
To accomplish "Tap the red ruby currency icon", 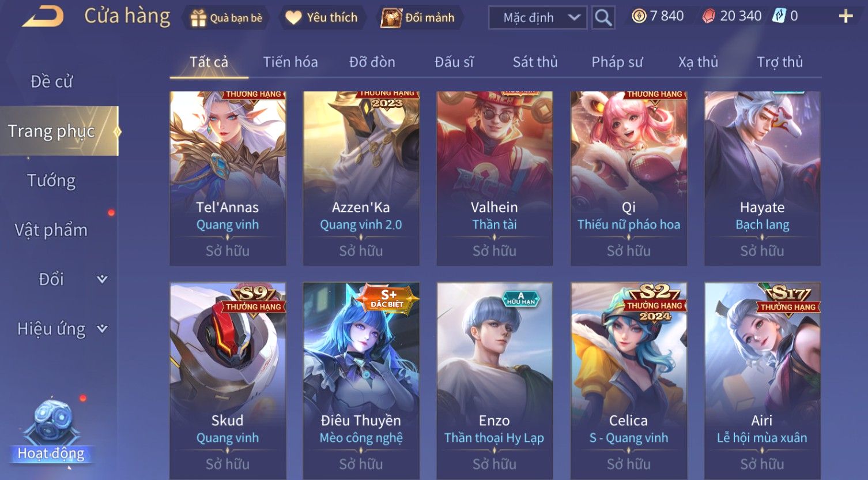I will coord(708,16).
